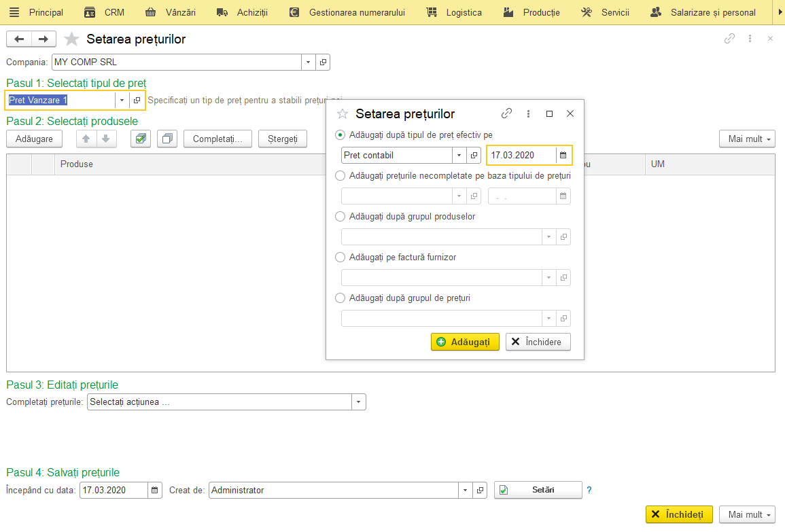Open the Achiziții section
The width and height of the screenshot is (785, 532).
tap(243, 12)
